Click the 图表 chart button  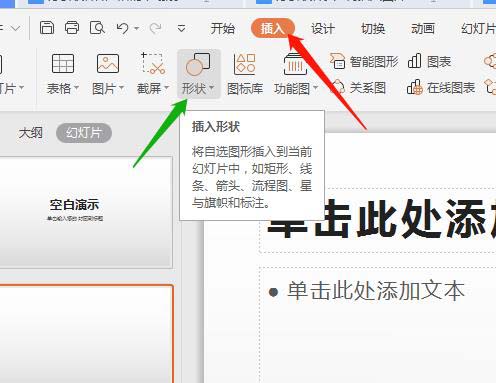tap(429, 61)
